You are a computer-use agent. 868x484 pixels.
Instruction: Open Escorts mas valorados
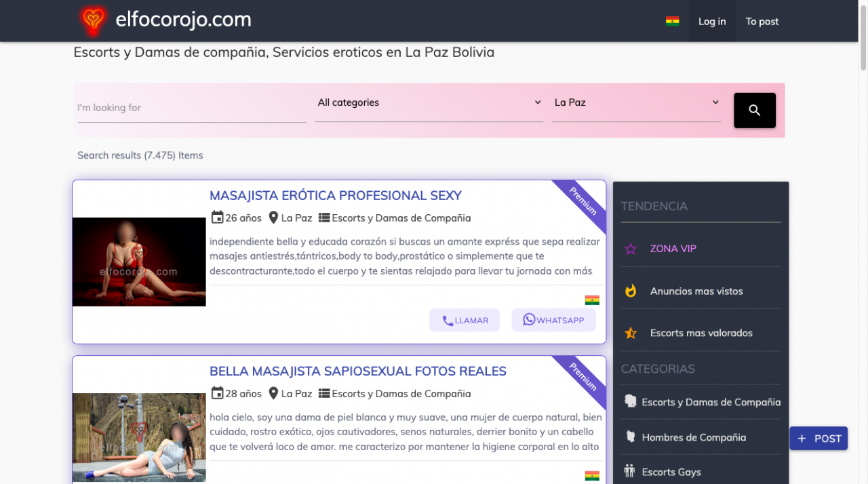tap(701, 333)
